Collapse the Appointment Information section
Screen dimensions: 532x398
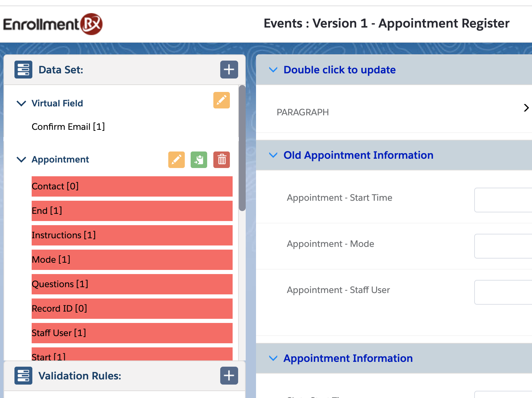[273, 358]
